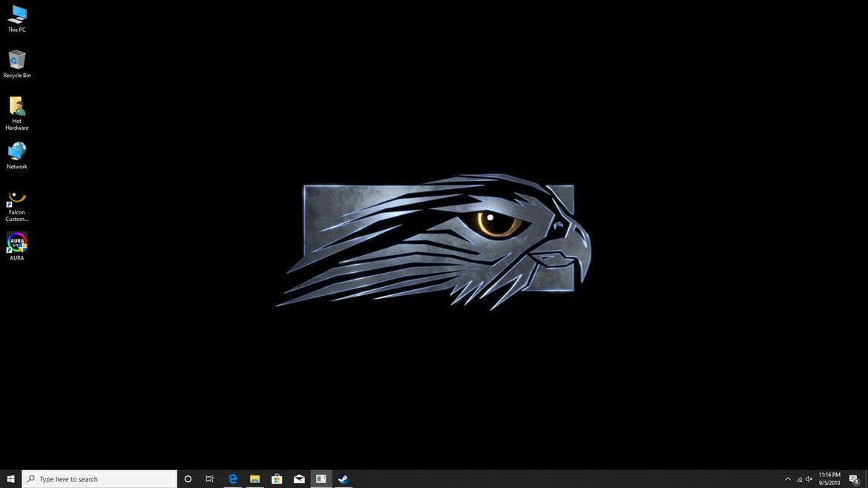868x488 pixels.
Task: Select the AURA shortcut icon
Action: [x=16, y=246]
